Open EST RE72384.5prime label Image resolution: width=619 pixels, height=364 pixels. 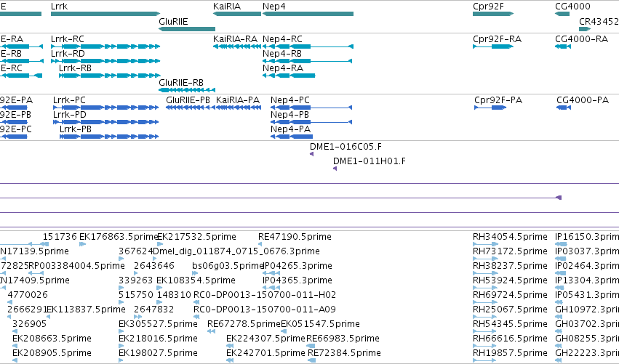point(344,353)
